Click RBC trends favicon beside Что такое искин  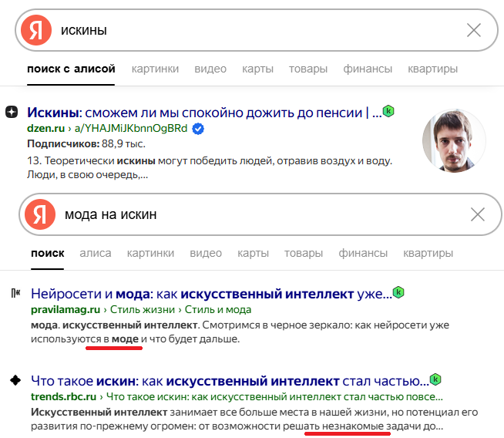(15, 380)
